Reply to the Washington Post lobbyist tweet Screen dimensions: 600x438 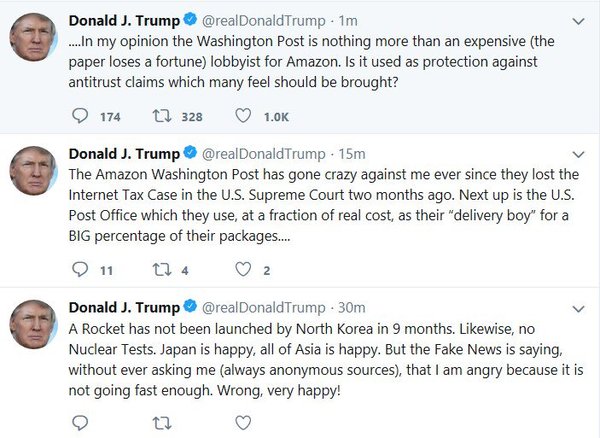[x=81, y=116]
